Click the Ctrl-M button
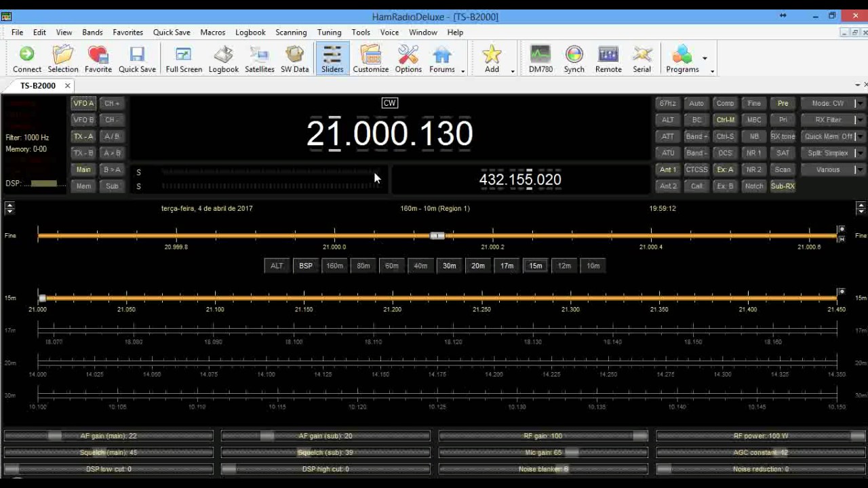Image resolution: width=868 pixels, height=488 pixels. [x=725, y=120]
